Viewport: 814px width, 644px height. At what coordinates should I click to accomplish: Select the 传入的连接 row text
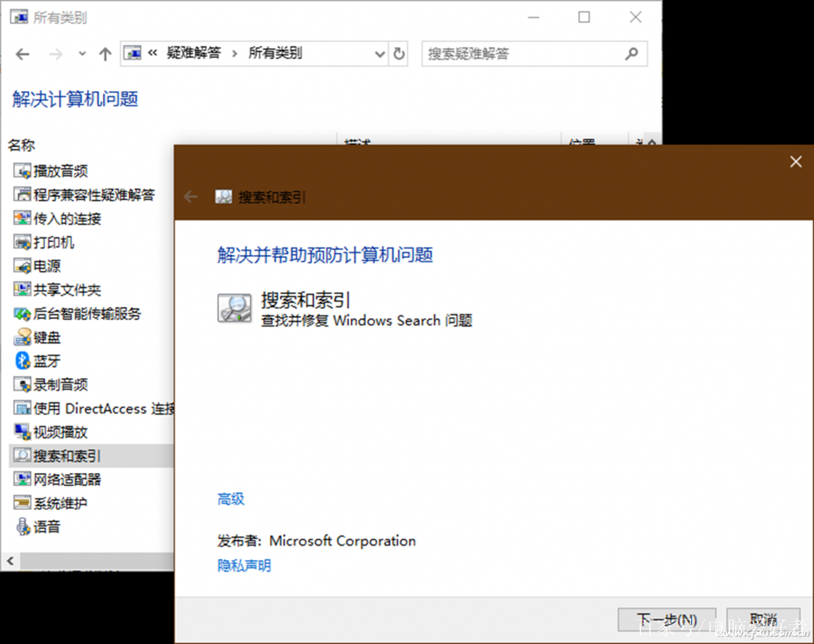68,218
